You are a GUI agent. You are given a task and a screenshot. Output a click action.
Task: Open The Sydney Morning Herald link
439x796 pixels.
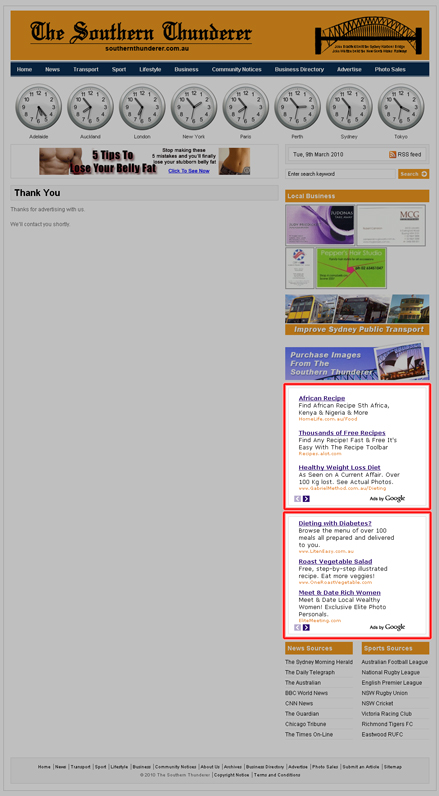tap(319, 662)
